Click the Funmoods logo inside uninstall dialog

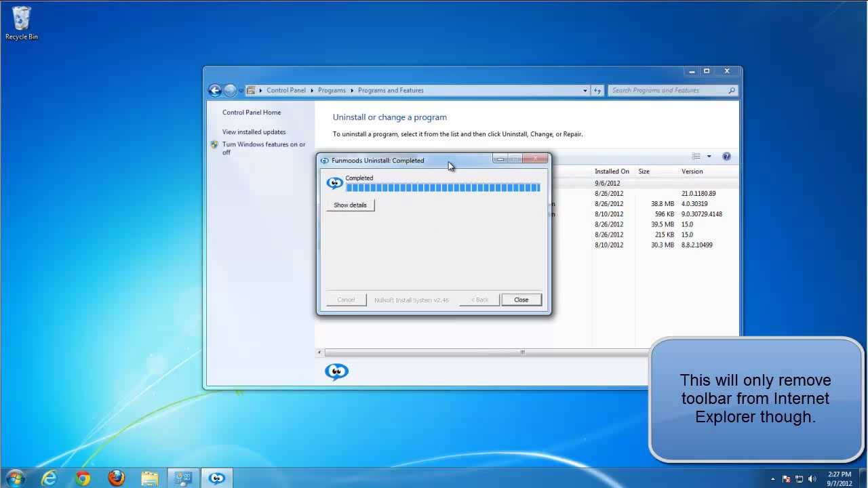(335, 183)
